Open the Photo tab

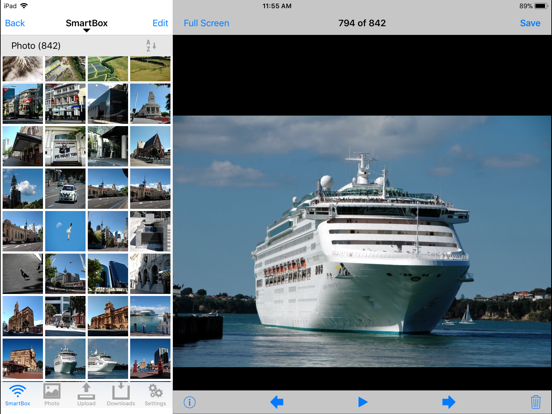point(52,395)
